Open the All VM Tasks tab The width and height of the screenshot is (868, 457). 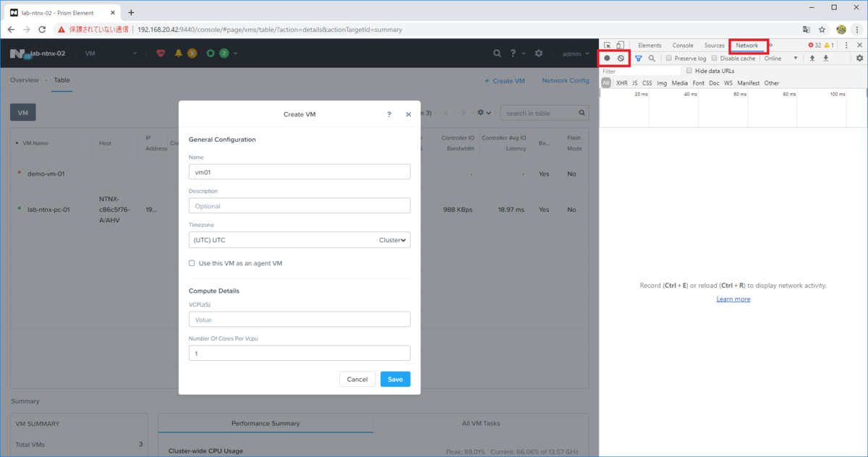[x=481, y=423]
